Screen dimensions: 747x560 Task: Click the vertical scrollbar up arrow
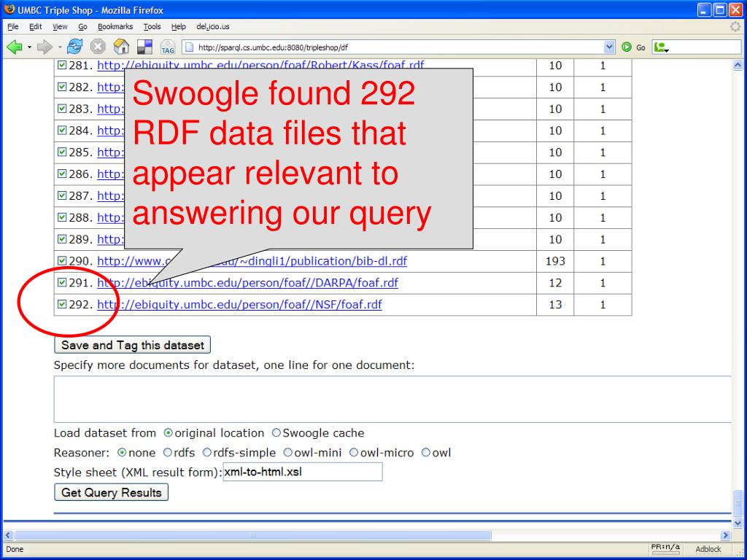[x=738, y=65]
